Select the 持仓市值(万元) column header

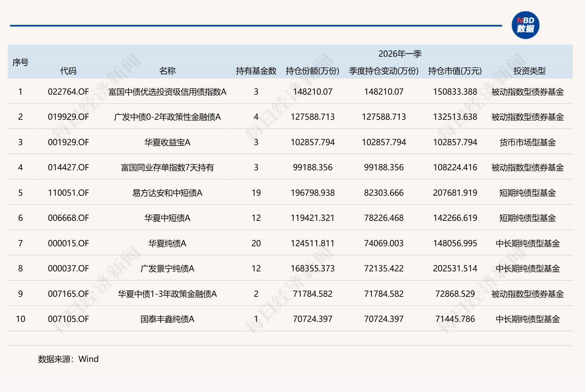pos(454,71)
